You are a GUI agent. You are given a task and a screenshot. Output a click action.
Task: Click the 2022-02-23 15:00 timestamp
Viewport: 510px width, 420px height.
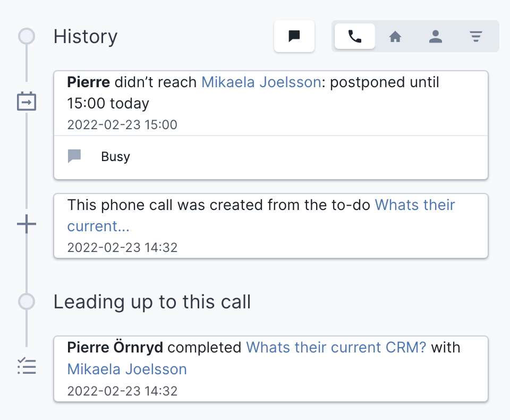tap(122, 125)
